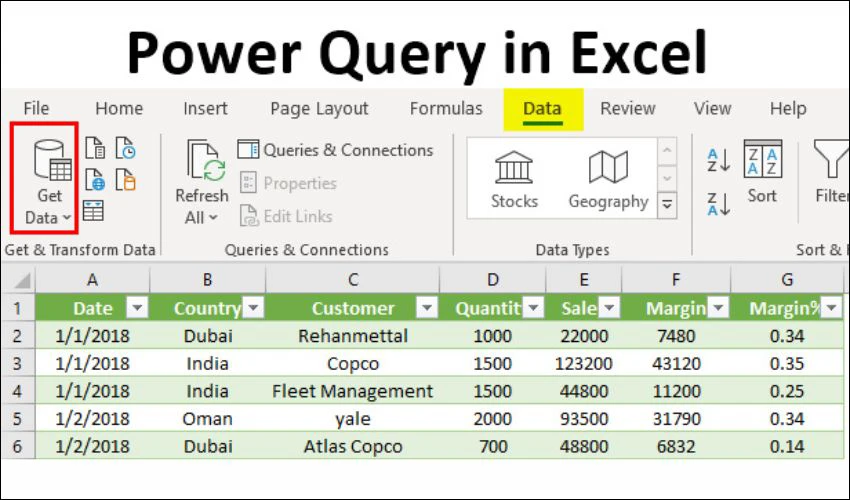850x500 pixels.
Task: Click cell containing Atlas Copco
Action: [353, 446]
